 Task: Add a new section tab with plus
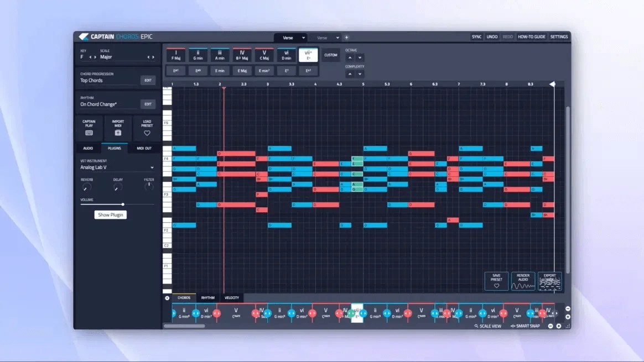point(347,38)
